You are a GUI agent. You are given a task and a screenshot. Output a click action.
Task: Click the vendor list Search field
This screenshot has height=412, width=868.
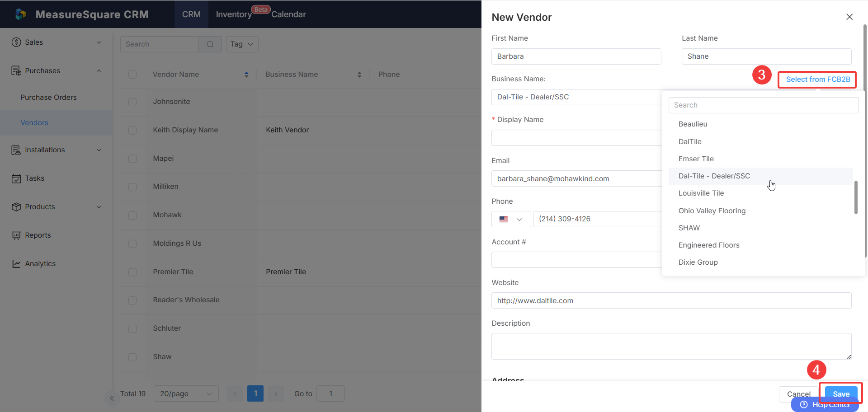(159, 44)
